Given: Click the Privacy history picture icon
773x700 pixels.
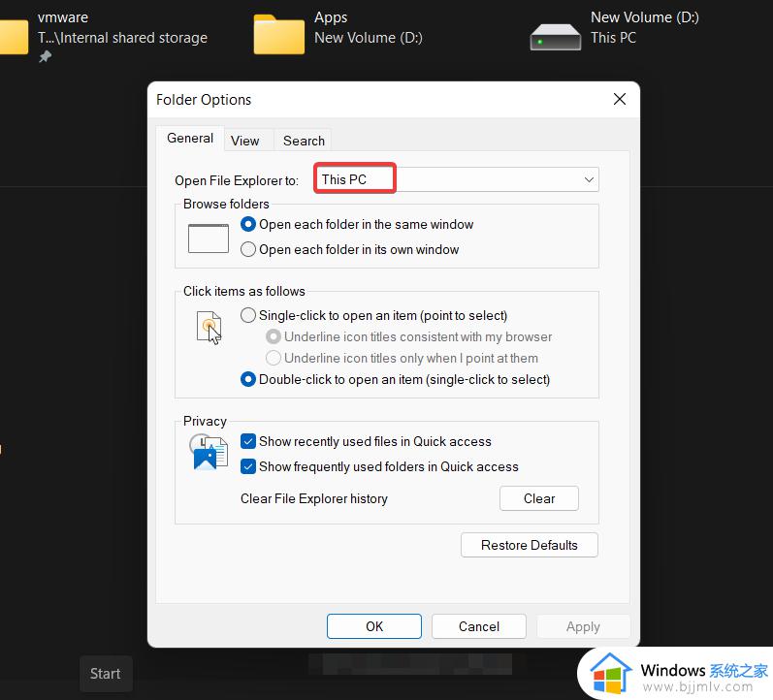Looking at the screenshot, I should click(209, 452).
